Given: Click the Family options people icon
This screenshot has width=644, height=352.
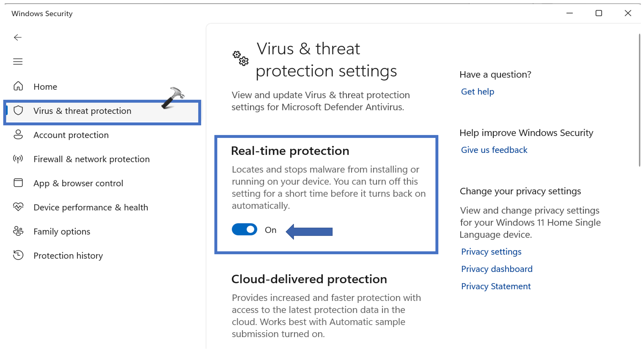Looking at the screenshot, I should click(18, 231).
